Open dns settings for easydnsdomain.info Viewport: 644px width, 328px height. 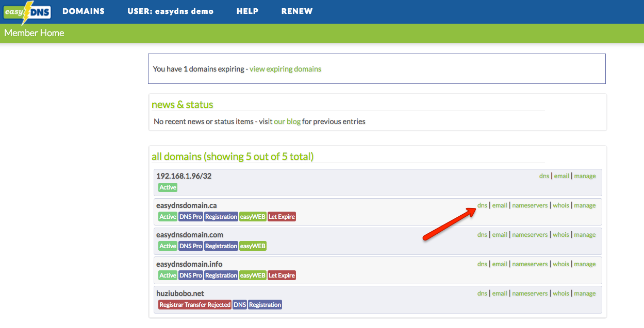click(482, 264)
